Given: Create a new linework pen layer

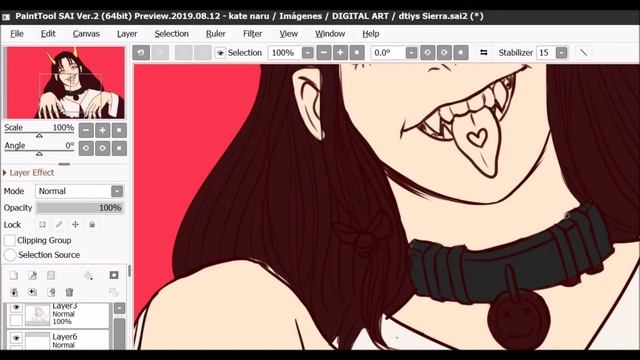Looking at the screenshot, I should tap(33, 275).
